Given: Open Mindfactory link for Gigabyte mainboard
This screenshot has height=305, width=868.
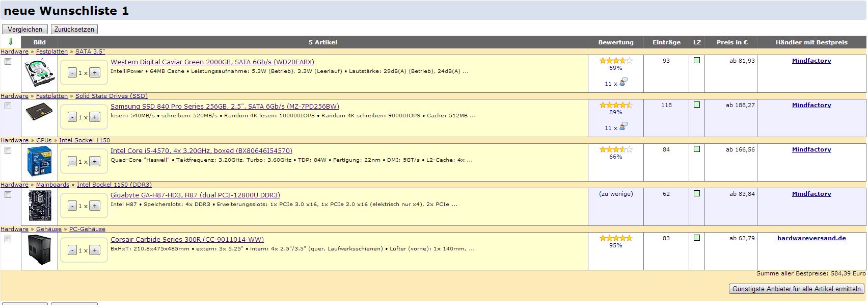Looking at the screenshot, I should pos(811,194).
